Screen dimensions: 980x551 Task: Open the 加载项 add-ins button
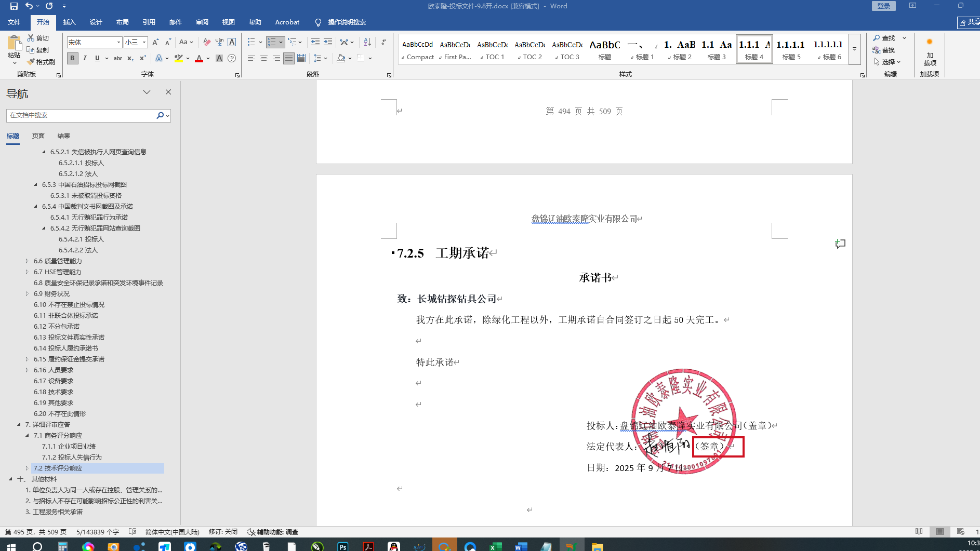click(930, 52)
